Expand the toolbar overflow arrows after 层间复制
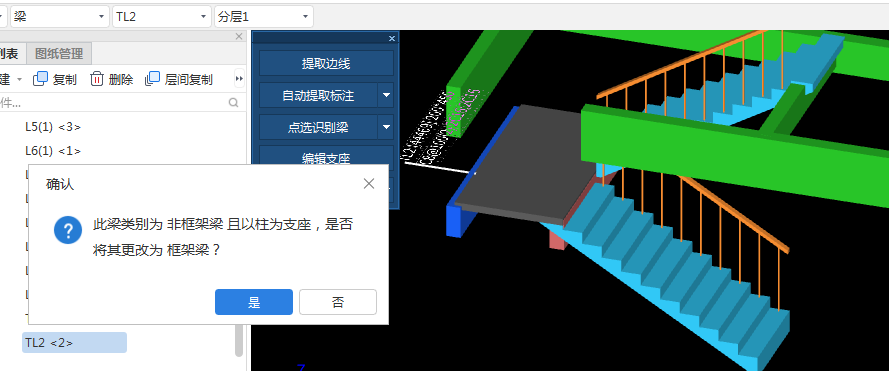This screenshot has height=371, width=889. (239, 79)
